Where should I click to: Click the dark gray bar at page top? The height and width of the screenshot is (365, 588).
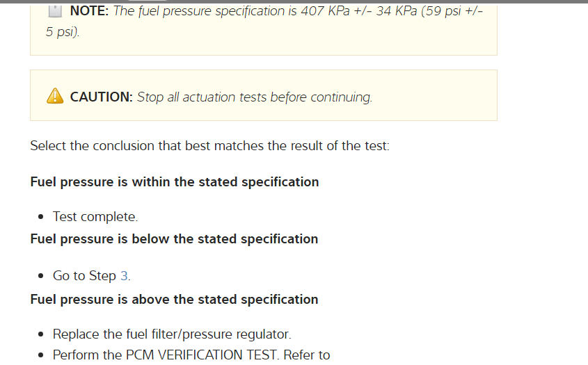point(294,1)
